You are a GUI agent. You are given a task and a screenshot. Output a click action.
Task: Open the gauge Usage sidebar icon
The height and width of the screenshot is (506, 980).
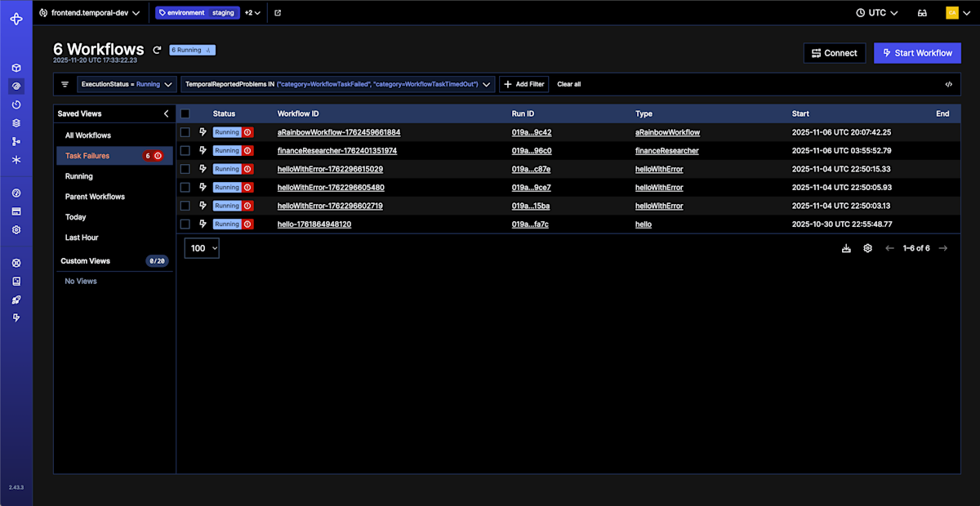click(x=16, y=193)
